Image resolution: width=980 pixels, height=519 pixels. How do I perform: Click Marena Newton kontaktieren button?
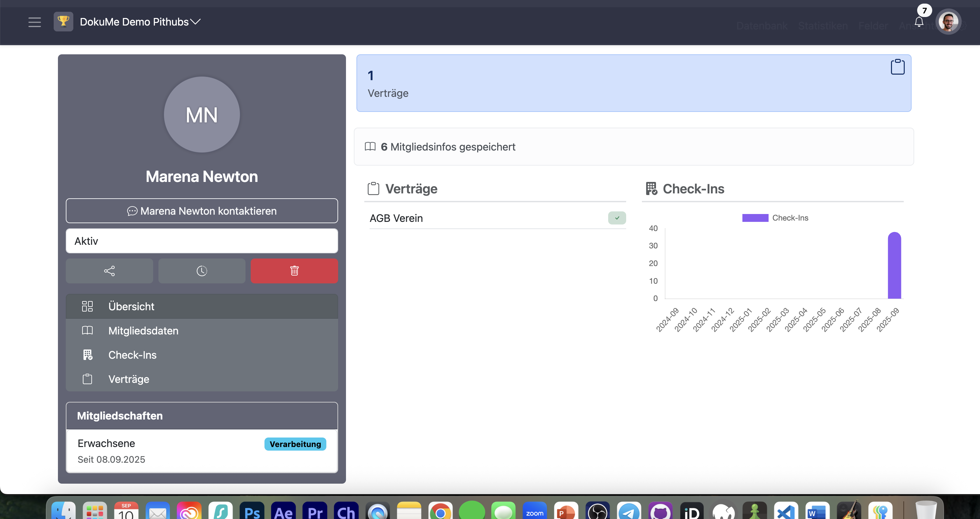click(x=202, y=211)
